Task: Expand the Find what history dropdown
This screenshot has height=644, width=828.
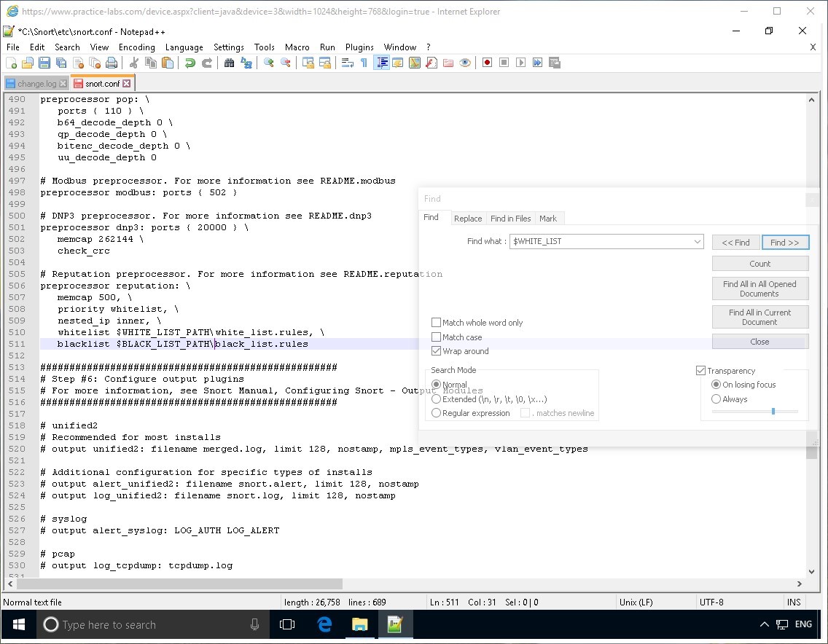Action: click(698, 242)
